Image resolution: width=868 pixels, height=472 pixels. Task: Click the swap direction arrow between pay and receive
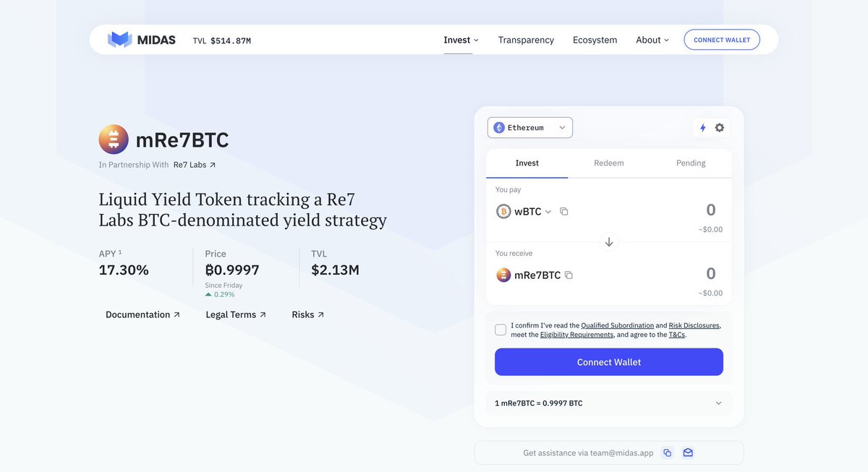(609, 242)
